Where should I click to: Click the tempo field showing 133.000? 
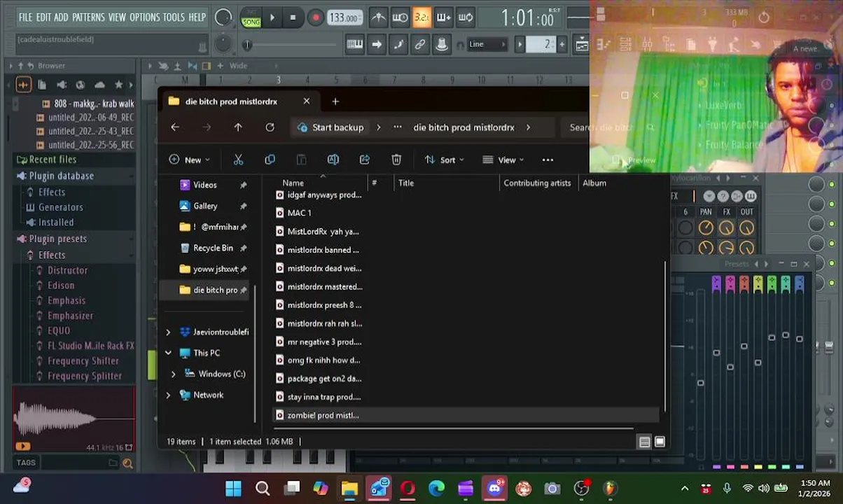coord(344,17)
